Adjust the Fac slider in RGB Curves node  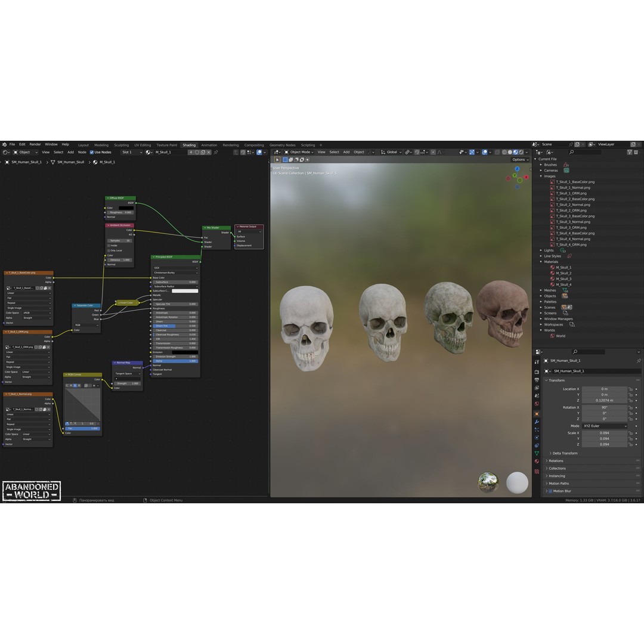[x=82, y=428]
